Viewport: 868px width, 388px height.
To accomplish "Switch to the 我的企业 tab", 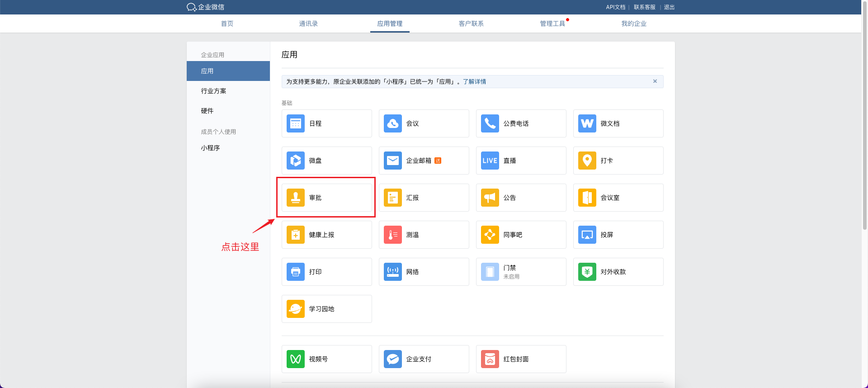I will point(634,24).
